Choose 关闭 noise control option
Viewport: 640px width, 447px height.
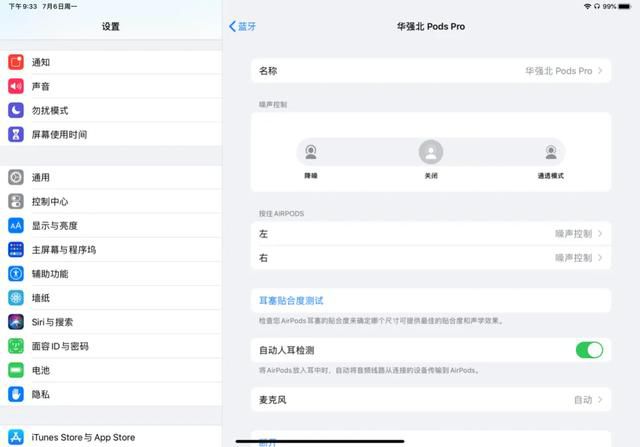431,153
